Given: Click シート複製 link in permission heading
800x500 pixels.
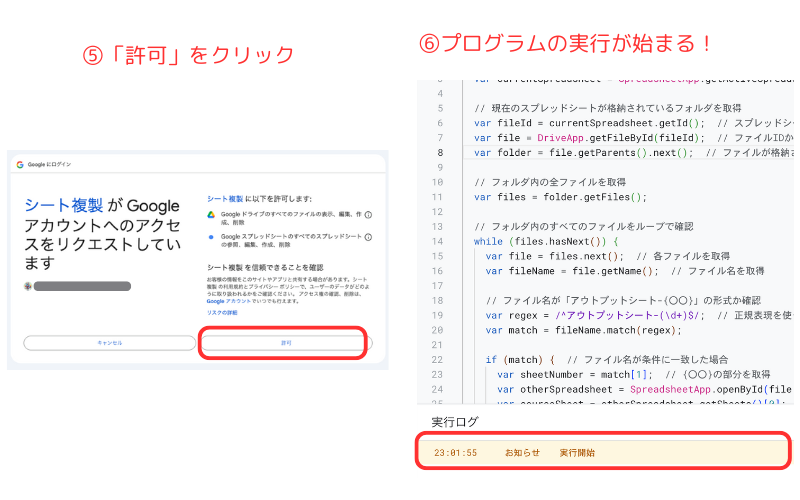Looking at the screenshot, I should (225, 198).
